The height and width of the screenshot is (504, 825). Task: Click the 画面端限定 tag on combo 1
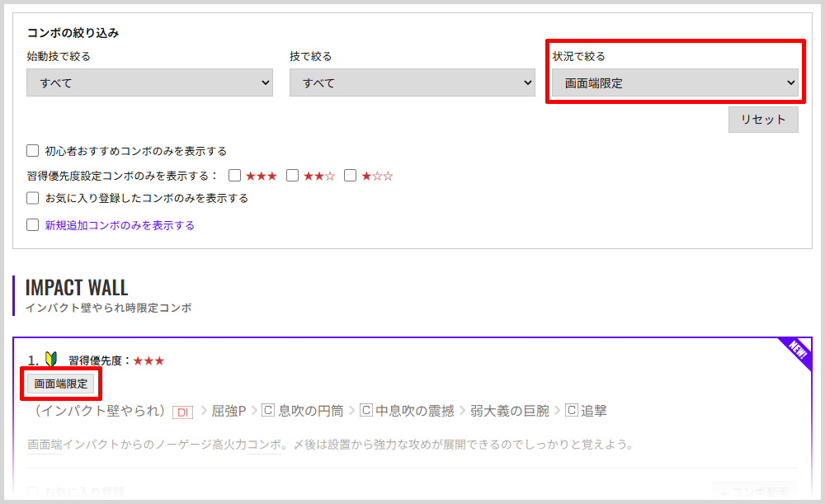(x=61, y=384)
